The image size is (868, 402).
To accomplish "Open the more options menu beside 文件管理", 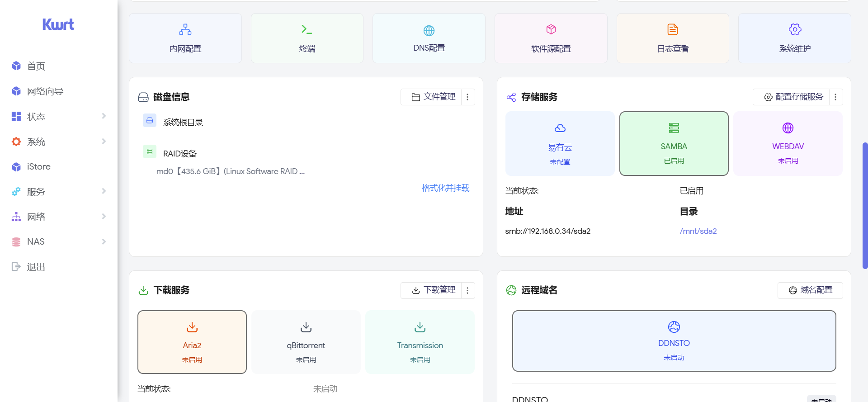I will (x=467, y=97).
